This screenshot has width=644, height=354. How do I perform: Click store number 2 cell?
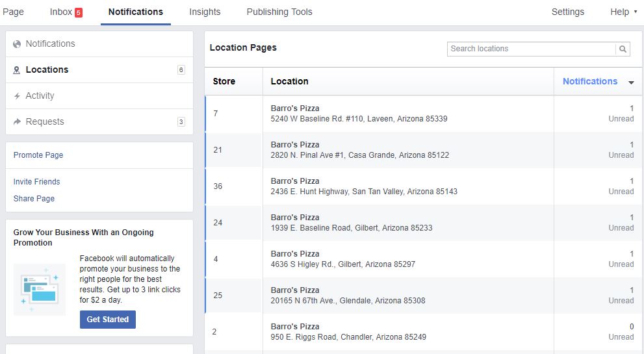click(234, 332)
